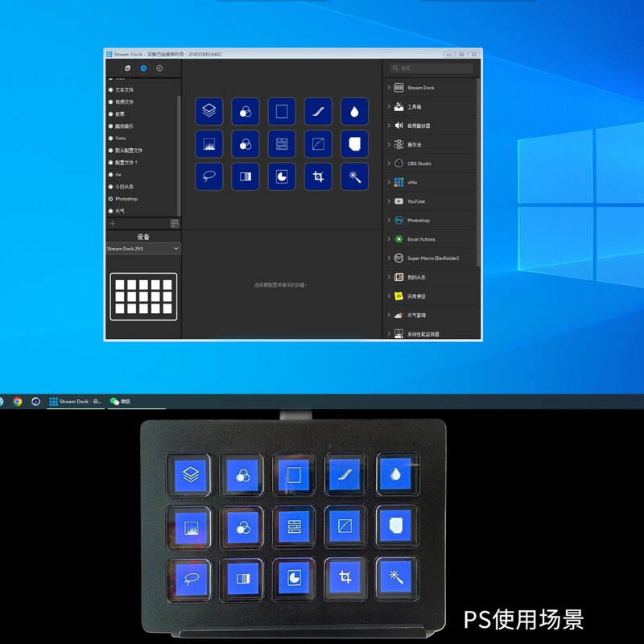Click the round dark icon beside Chrome in taskbar

coord(35,401)
